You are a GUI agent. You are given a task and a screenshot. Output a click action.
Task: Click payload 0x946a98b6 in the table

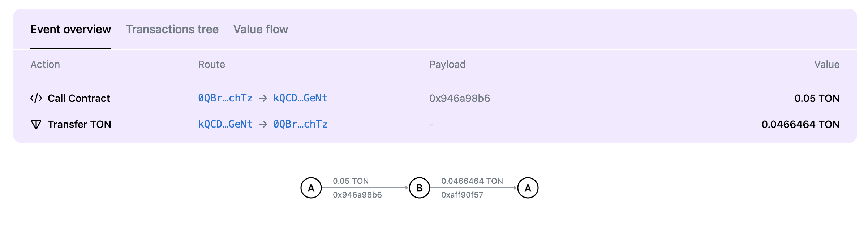(x=460, y=98)
